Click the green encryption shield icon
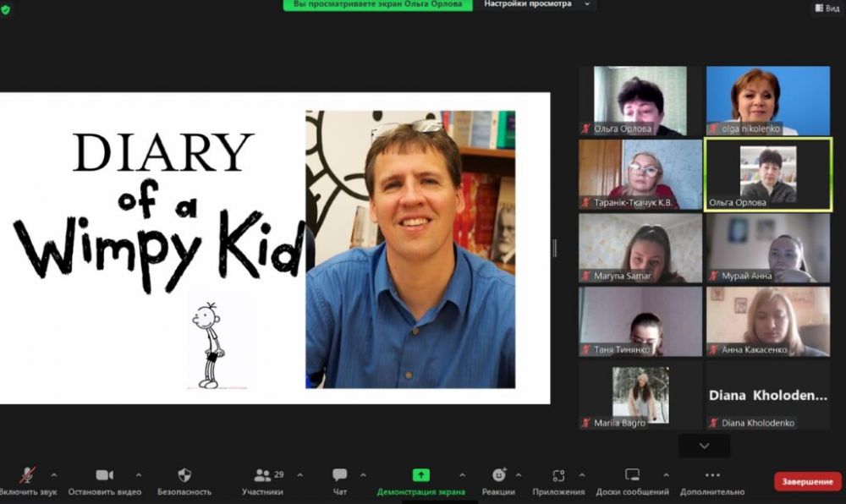The width and height of the screenshot is (846, 504). click(x=6, y=9)
